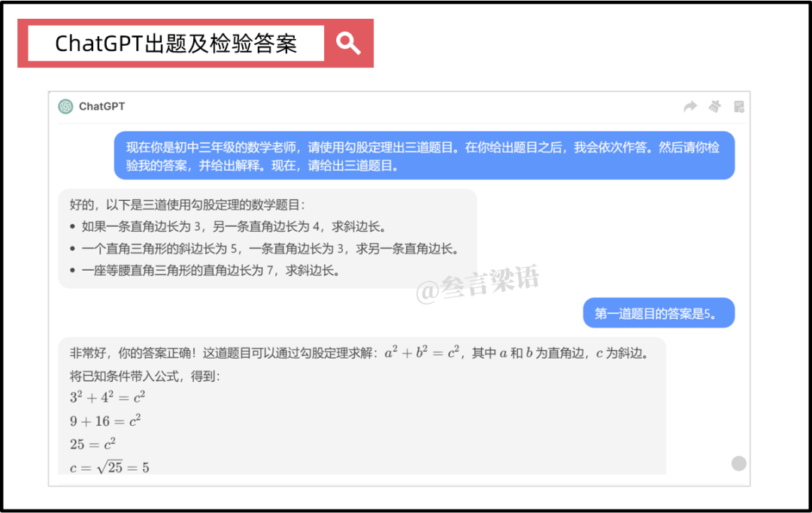Open the chat history document-clock icon
Viewport: 812px width, 513px height.
[x=739, y=106]
